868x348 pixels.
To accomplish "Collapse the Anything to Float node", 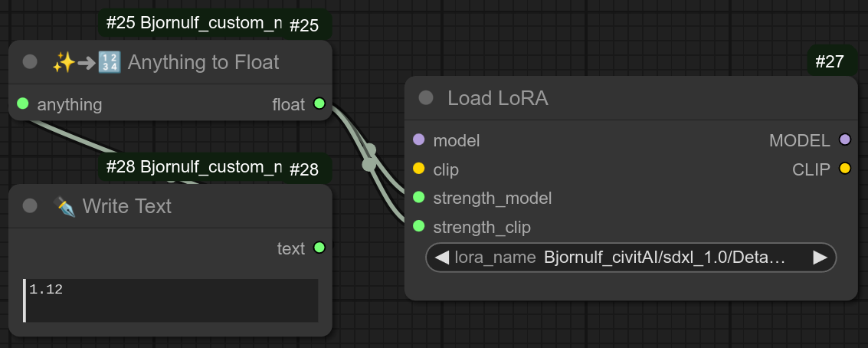I will click(x=30, y=62).
